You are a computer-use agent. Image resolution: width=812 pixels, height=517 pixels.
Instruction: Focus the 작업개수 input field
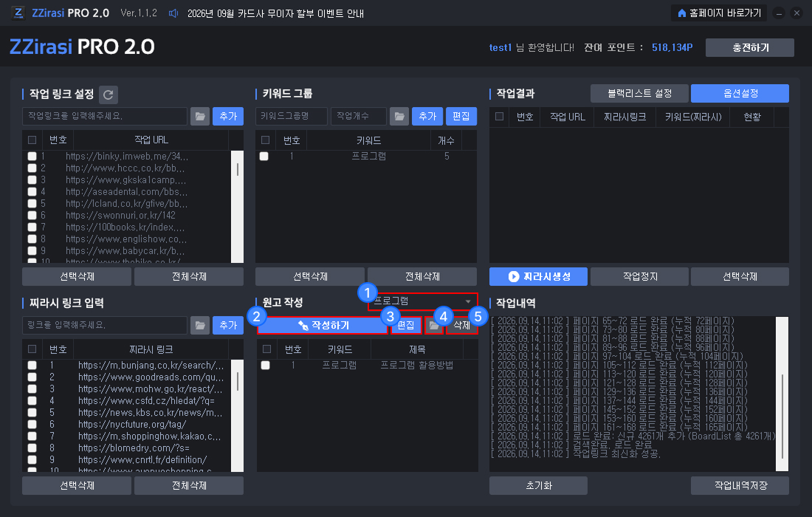pyautogui.click(x=359, y=116)
